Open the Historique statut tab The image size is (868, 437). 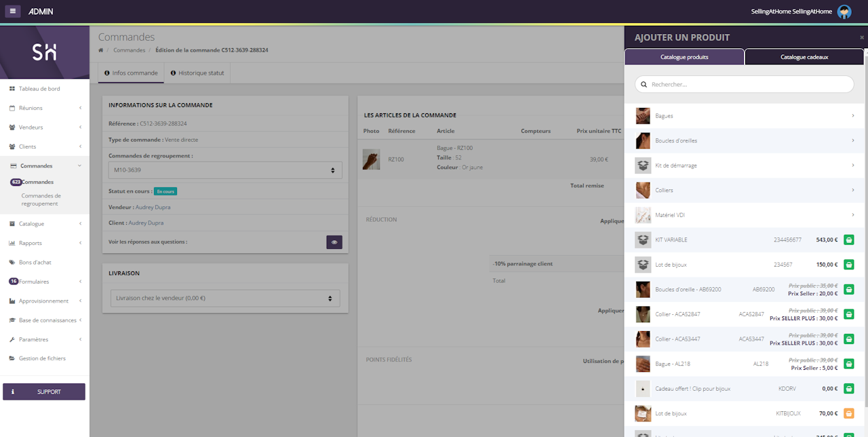(x=197, y=73)
